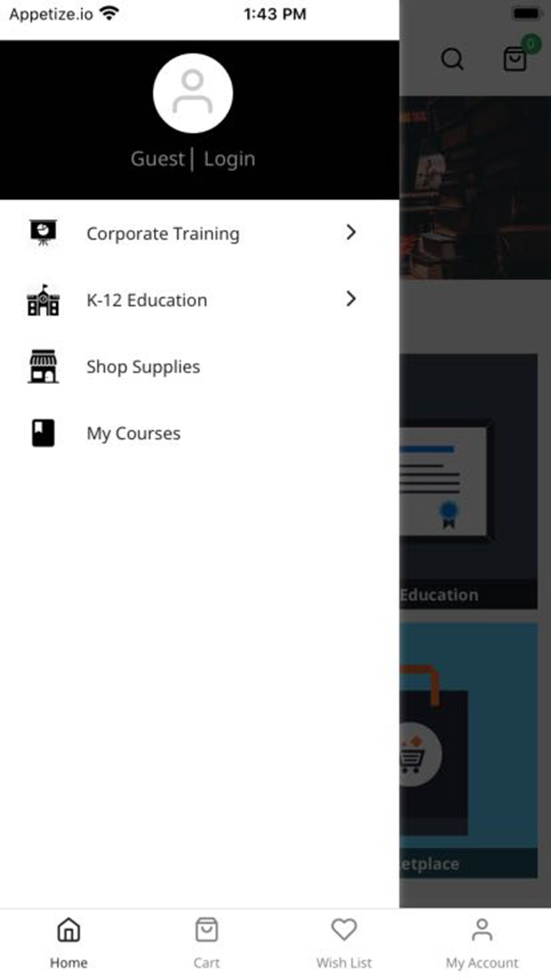Click the K-12 Education school building icon
551x980 pixels.
pyautogui.click(x=43, y=300)
